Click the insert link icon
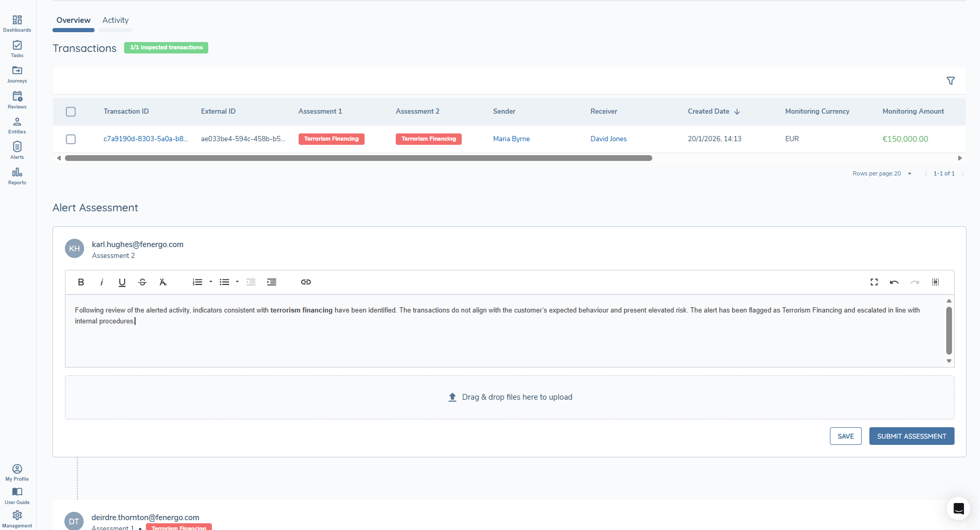This screenshot has width=980, height=530. [x=306, y=282]
